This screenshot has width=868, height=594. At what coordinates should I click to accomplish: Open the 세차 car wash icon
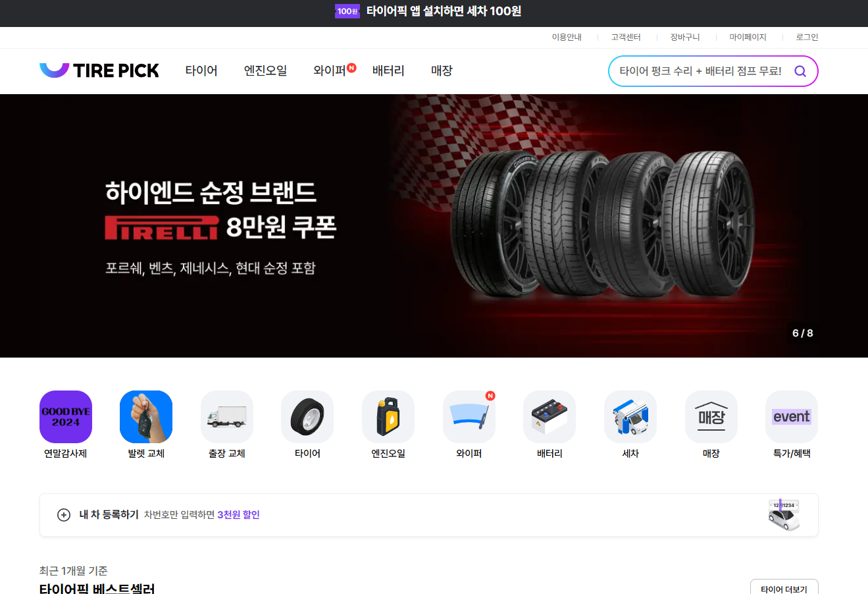pyautogui.click(x=630, y=417)
